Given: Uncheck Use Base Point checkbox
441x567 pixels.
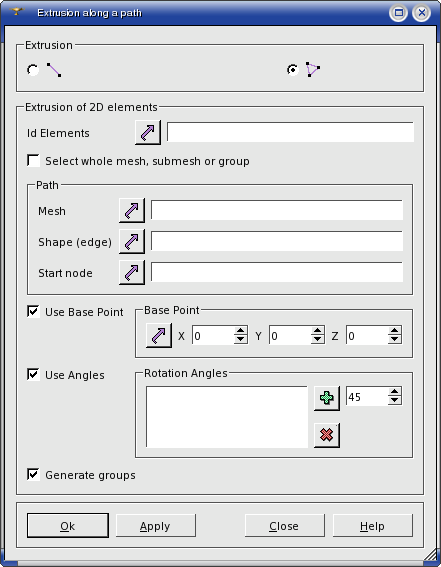Looking at the screenshot, I should pyautogui.click(x=34, y=311).
